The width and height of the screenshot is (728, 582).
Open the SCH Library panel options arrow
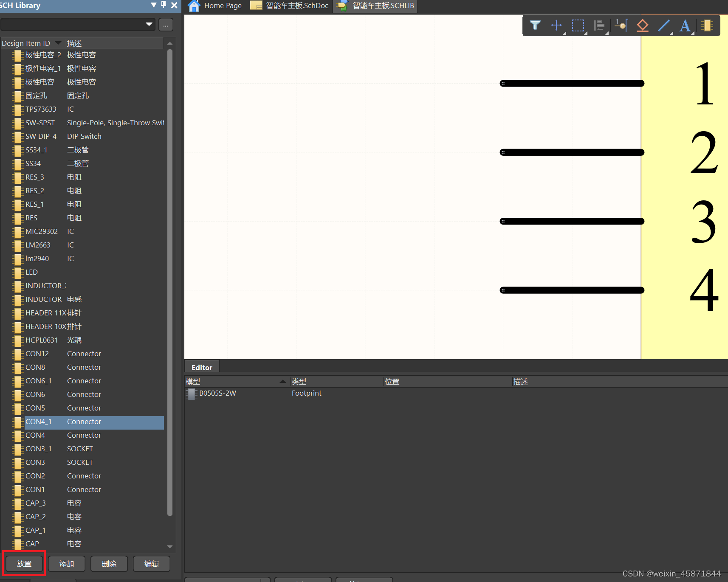pyautogui.click(x=154, y=5)
